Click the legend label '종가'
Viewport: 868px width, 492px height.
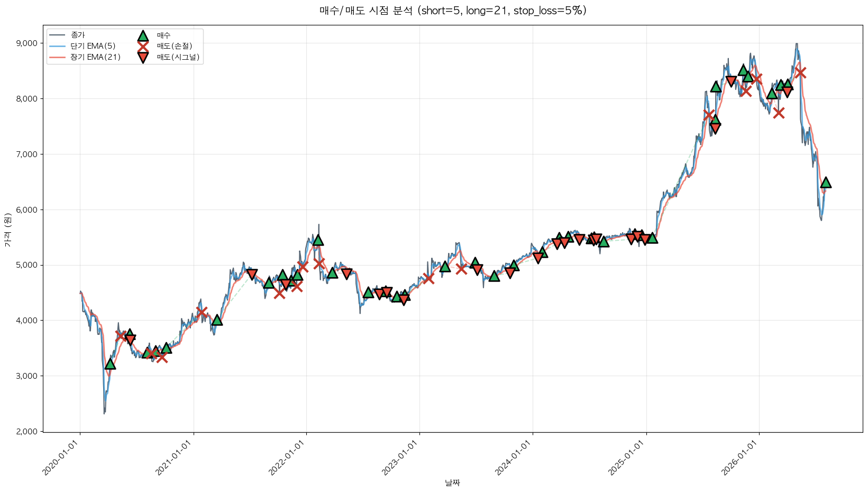(x=78, y=35)
